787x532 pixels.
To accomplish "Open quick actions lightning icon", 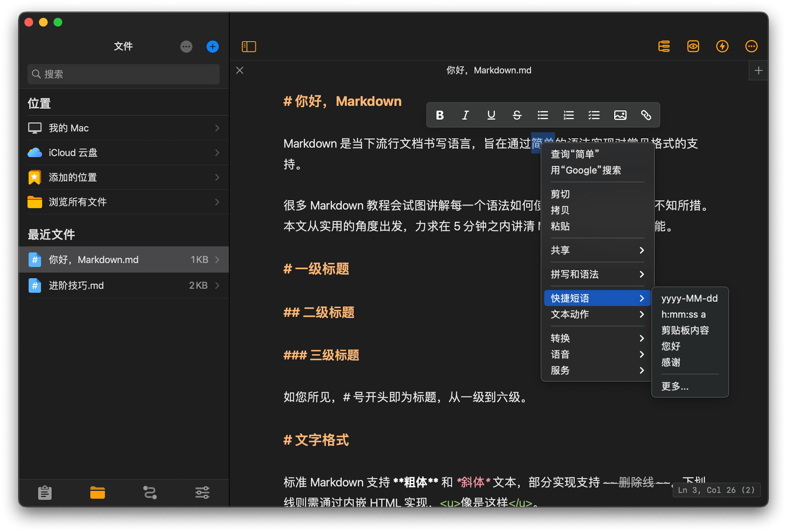I will point(722,47).
